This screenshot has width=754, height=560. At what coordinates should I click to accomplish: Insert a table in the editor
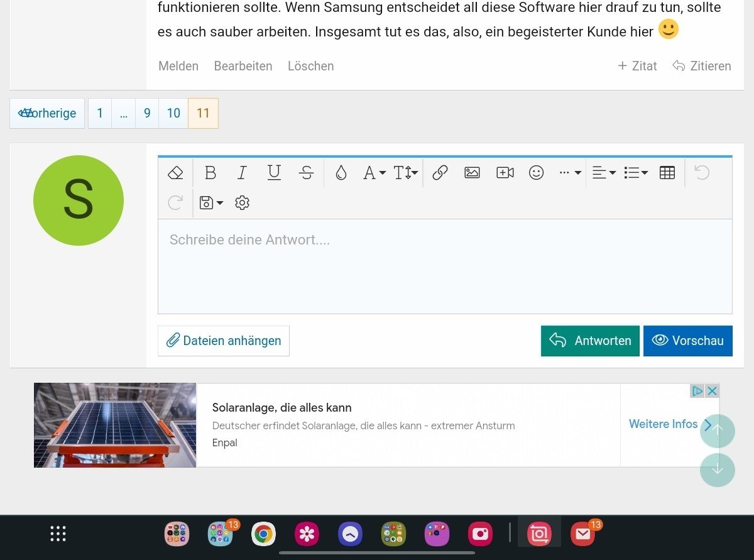click(x=667, y=173)
